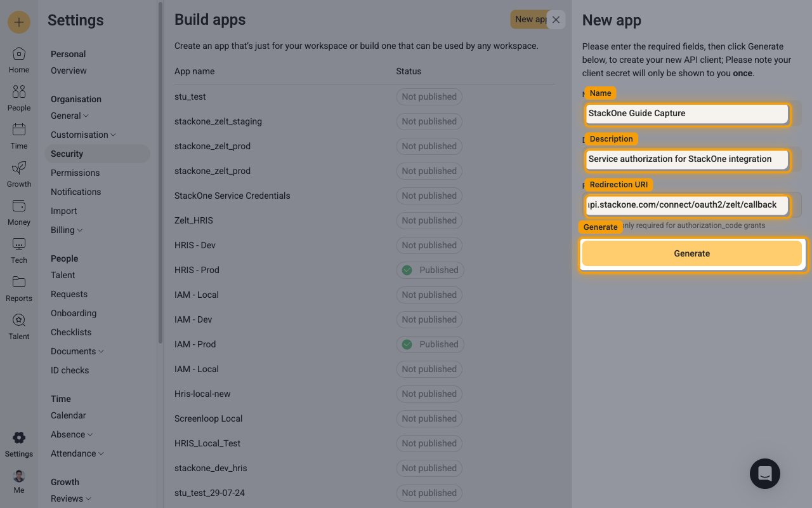This screenshot has width=812, height=508.
Task: Select Overview under Personal
Action: [x=69, y=70]
